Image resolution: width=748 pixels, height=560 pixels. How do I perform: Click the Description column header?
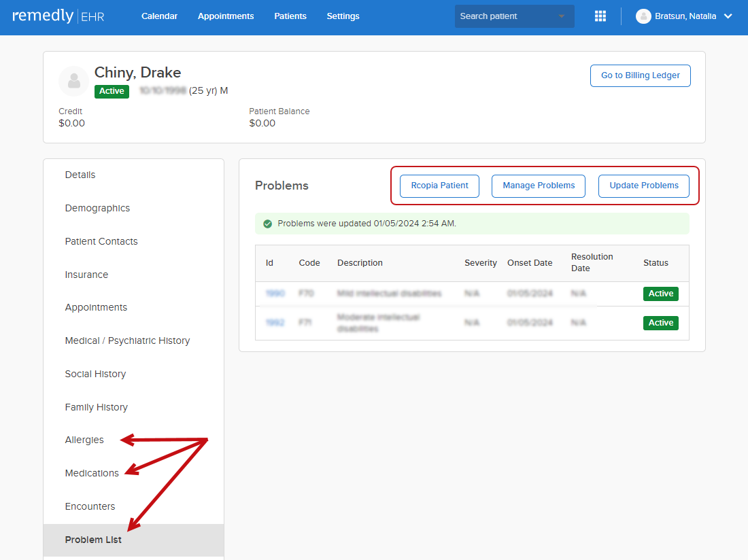pyautogui.click(x=360, y=263)
